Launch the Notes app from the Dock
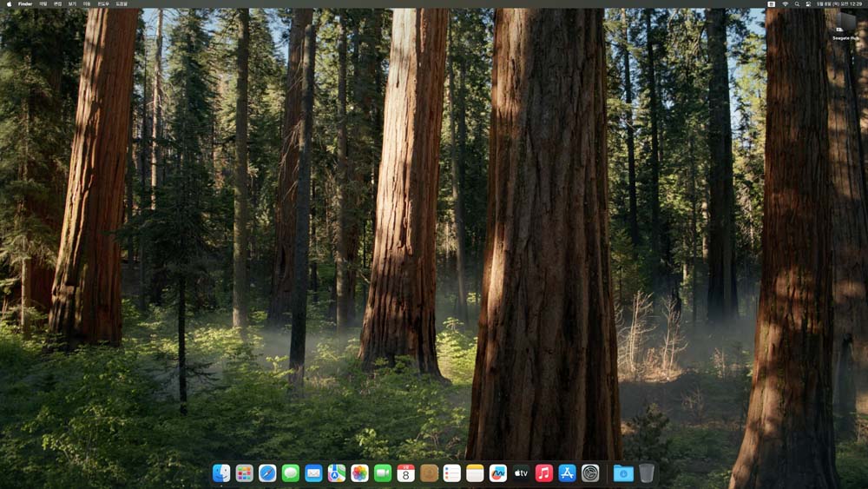Image resolution: width=868 pixels, height=489 pixels. pos(475,473)
